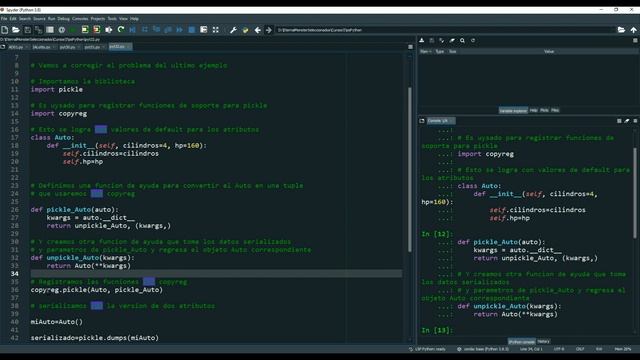Create a new file from the toolbar

tap(4, 30)
